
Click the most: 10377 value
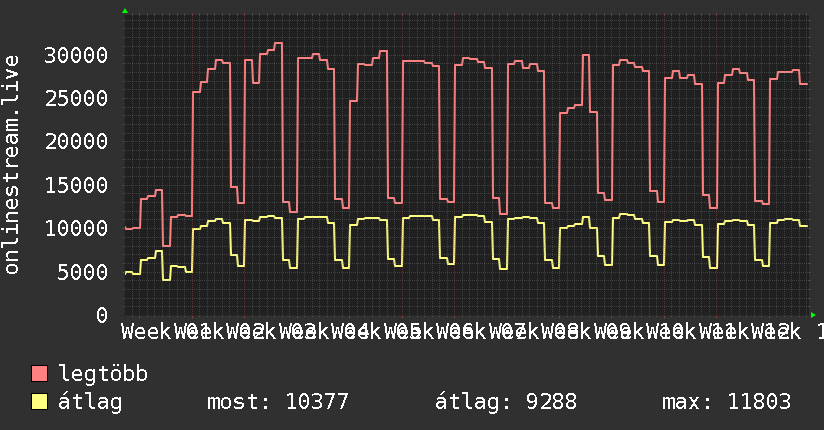coord(278,402)
